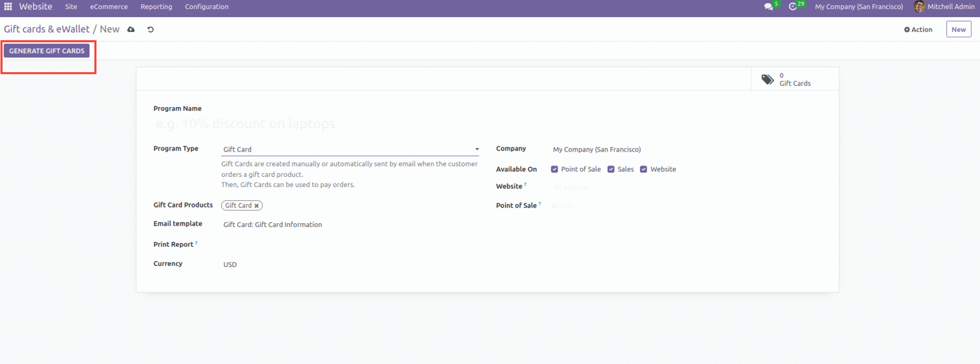Viewport: 980px width, 364px height.
Task: Open the Reporting menu
Action: pos(157,7)
